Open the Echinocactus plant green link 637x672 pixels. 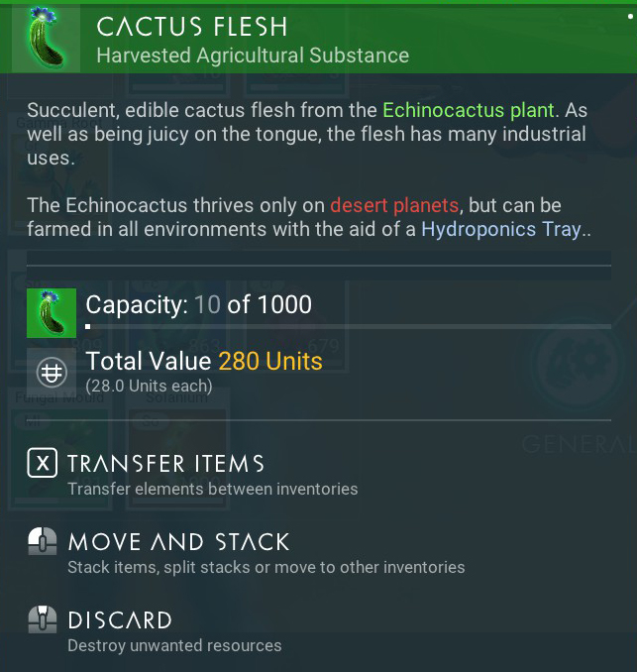pos(469,110)
